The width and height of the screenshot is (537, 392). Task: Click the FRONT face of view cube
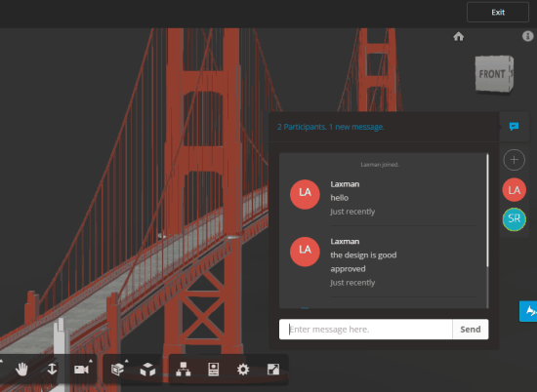[492, 74]
